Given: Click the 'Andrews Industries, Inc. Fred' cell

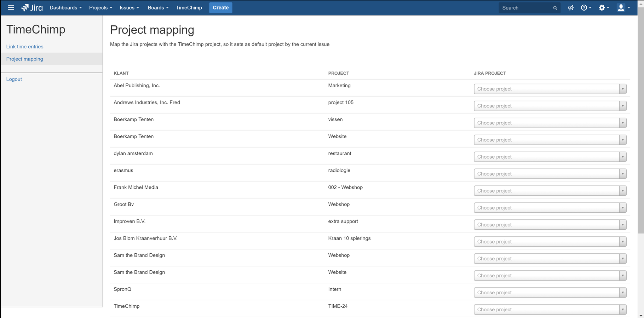Looking at the screenshot, I should (x=147, y=102).
